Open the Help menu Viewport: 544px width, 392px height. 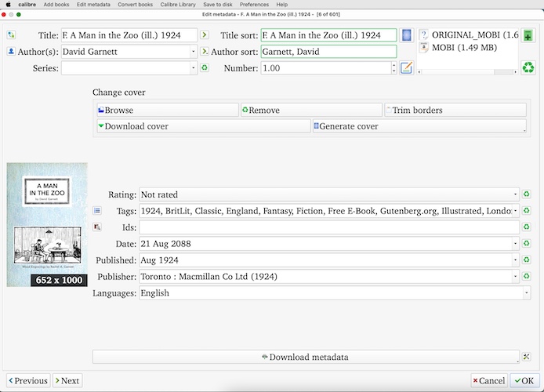click(x=282, y=5)
